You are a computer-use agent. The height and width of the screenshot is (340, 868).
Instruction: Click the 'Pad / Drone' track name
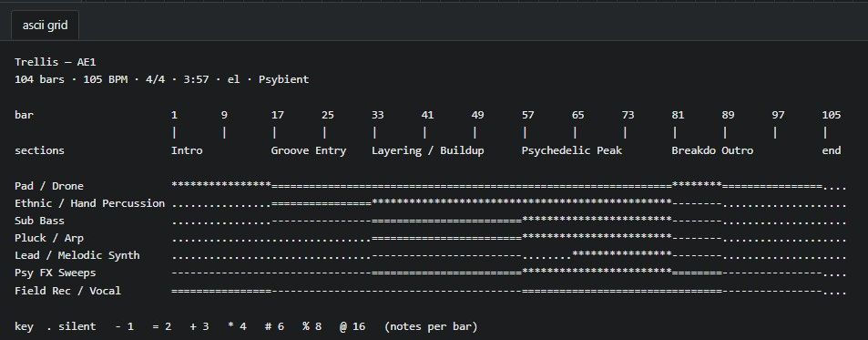point(48,186)
